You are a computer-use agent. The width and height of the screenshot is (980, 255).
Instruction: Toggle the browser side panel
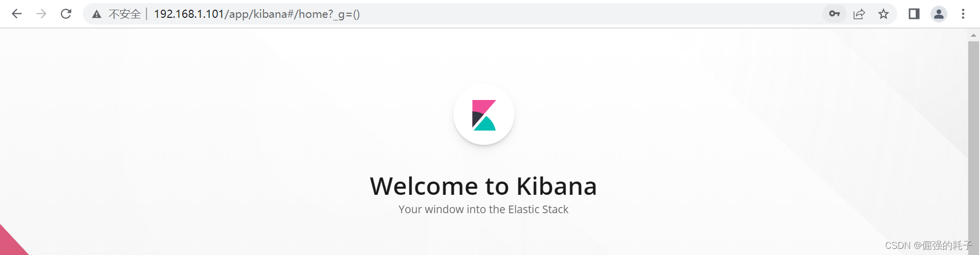point(914,14)
